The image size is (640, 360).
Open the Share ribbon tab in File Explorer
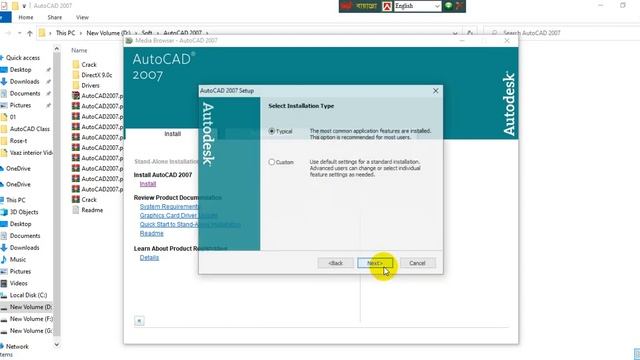pos(55,17)
